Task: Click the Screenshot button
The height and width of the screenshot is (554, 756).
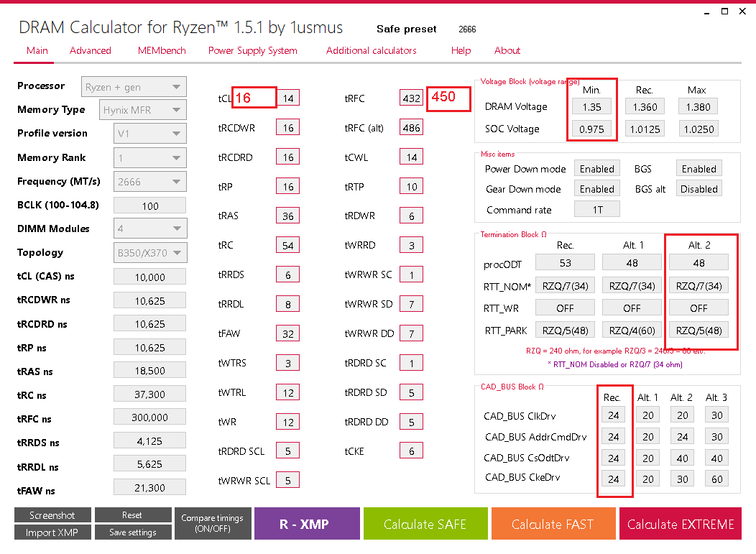Action: click(x=52, y=515)
